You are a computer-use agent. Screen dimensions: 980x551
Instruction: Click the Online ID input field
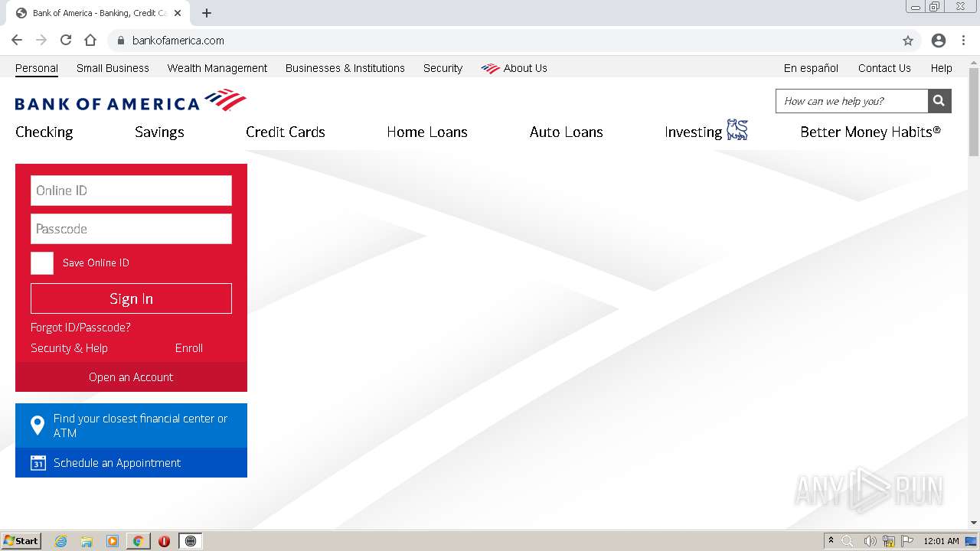click(131, 191)
